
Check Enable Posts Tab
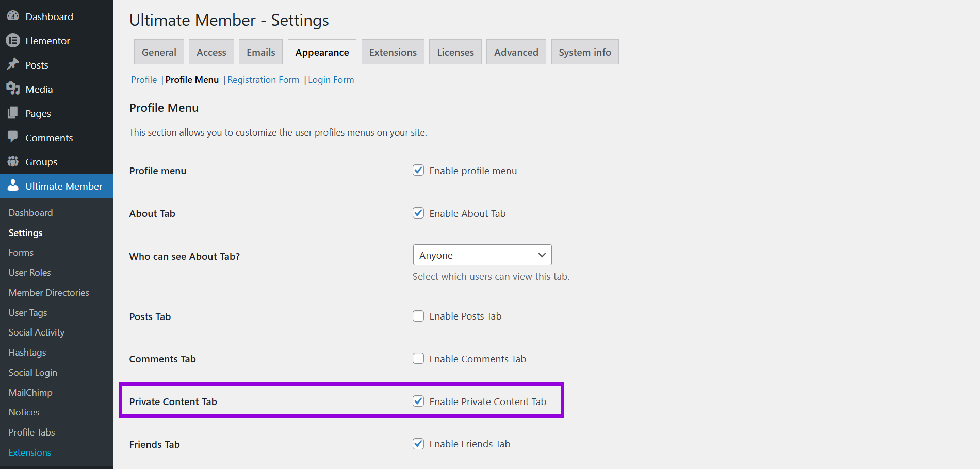point(418,316)
